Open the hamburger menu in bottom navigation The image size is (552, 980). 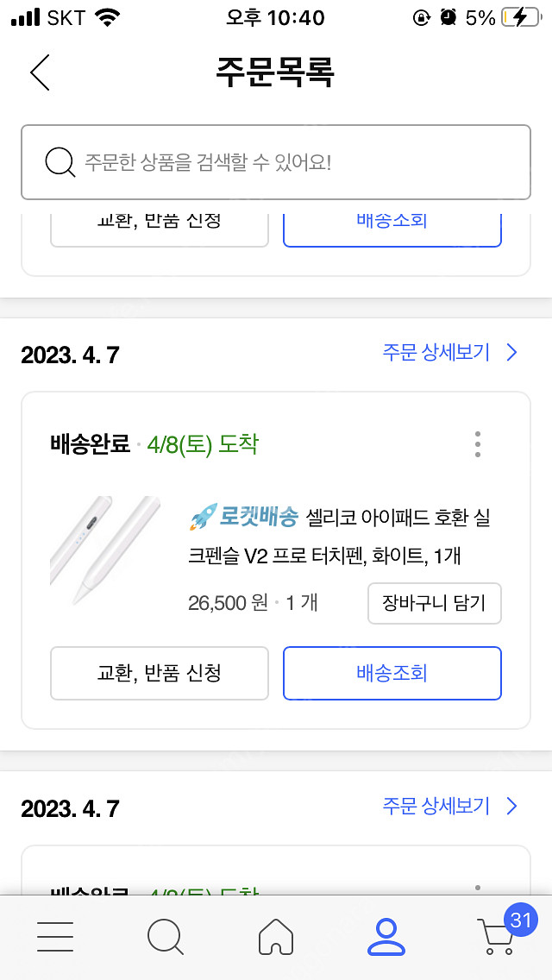pyautogui.click(x=55, y=937)
